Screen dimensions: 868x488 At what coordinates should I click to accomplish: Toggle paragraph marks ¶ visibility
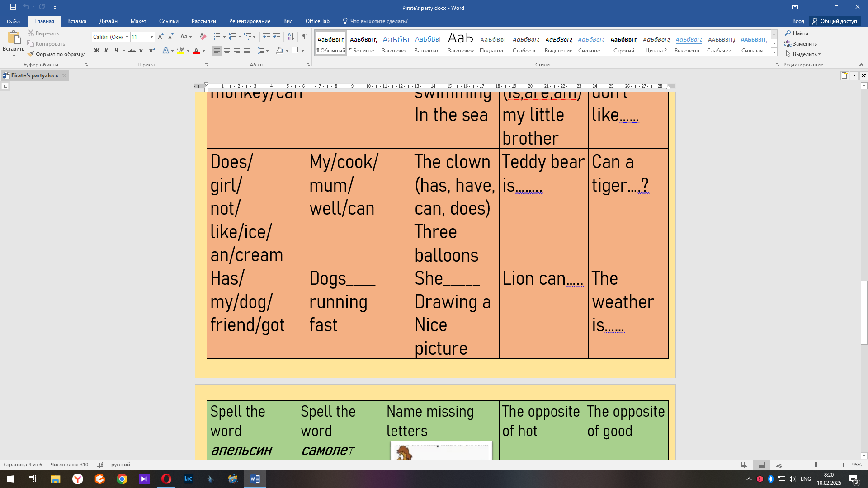(x=305, y=37)
